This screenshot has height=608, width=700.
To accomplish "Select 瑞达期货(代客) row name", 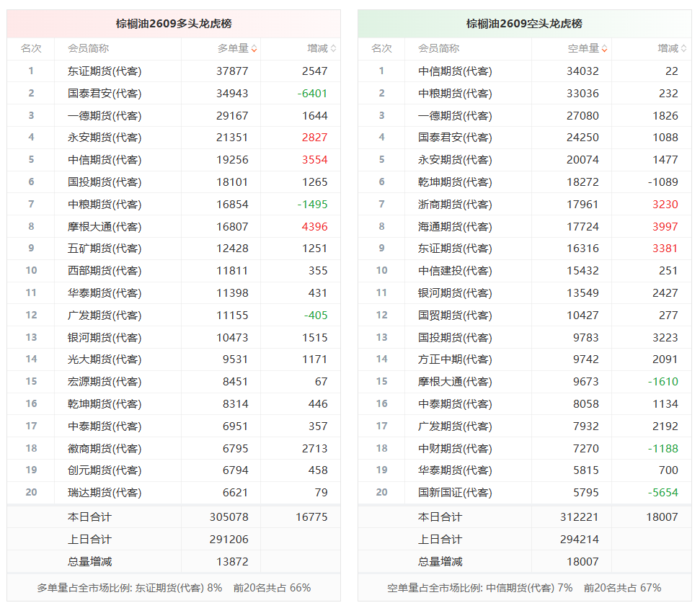I will (105, 493).
